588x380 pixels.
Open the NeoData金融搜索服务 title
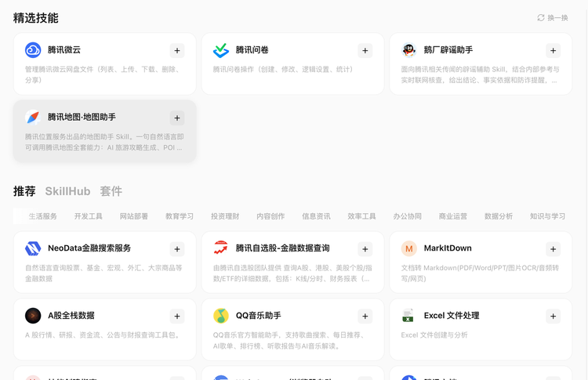89,248
